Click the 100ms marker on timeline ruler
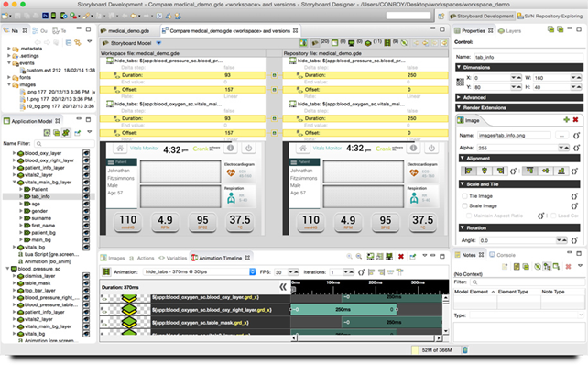This screenshot has height=365, width=588. [x=333, y=282]
